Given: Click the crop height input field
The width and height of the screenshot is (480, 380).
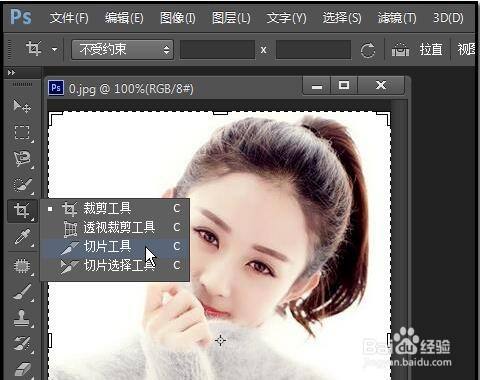Looking at the screenshot, I should pyautogui.click(x=313, y=50).
